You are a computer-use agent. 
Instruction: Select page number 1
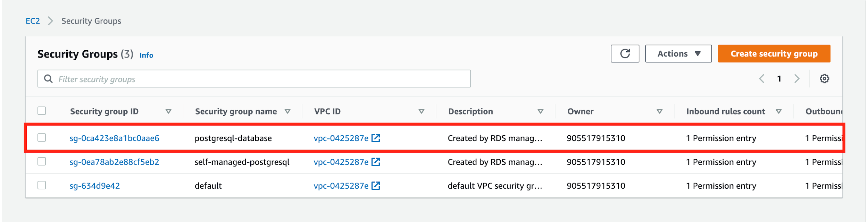point(779,79)
